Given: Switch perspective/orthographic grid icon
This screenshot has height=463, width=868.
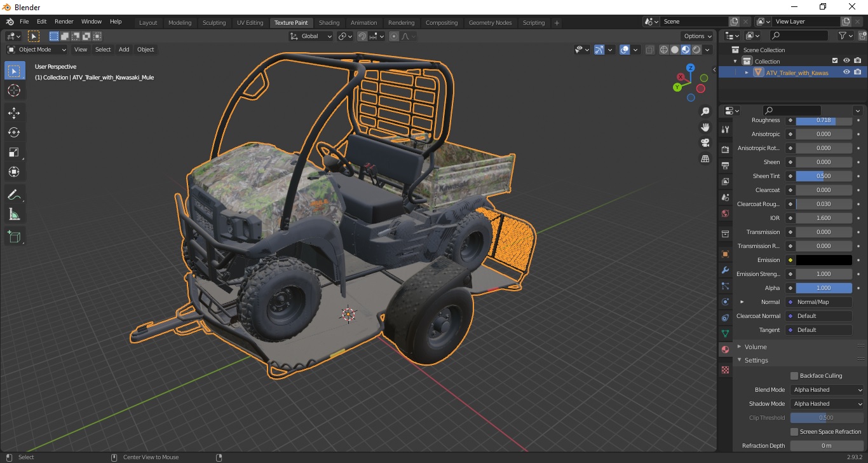Looking at the screenshot, I should tap(705, 158).
